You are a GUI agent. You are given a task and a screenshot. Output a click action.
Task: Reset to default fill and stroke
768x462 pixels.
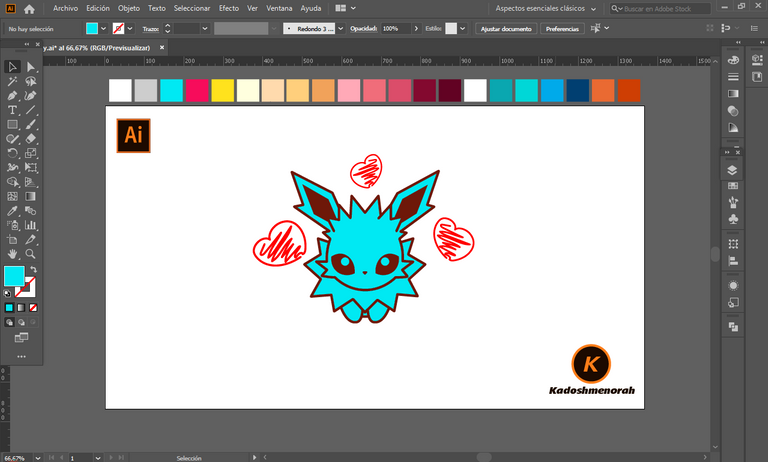[7, 293]
